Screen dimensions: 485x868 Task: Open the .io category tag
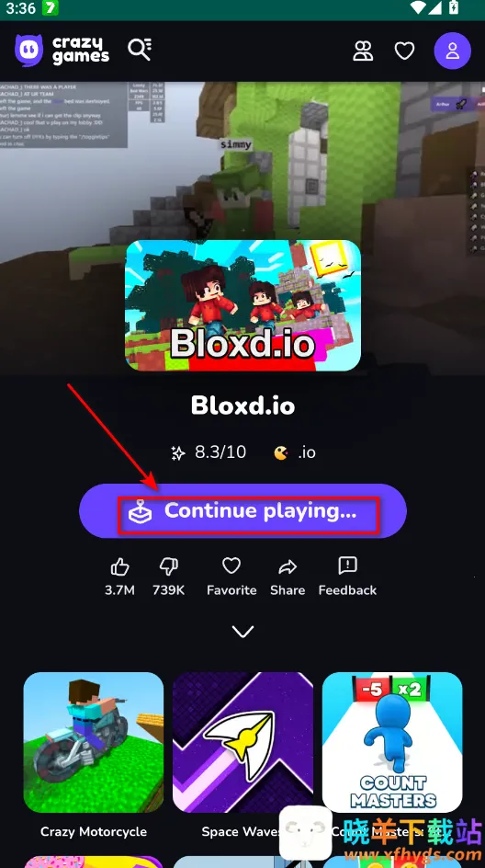pyautogui.click(x=295, y=452)
